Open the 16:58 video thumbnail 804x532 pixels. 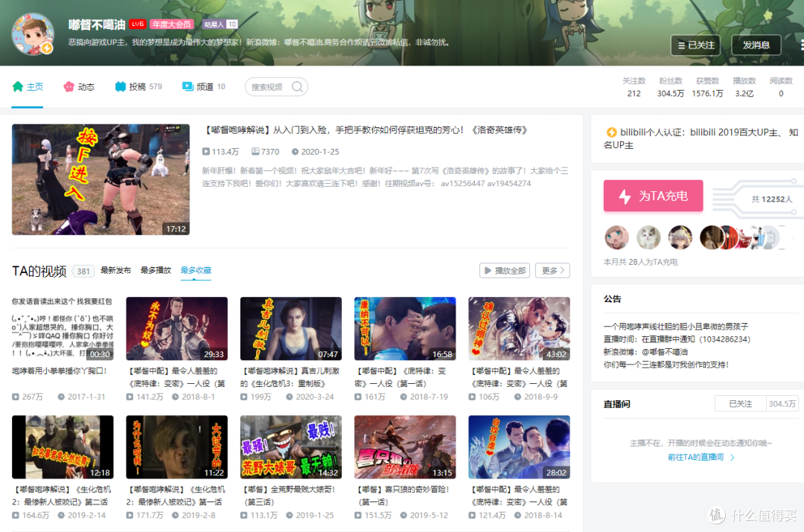[x=405, y=329]
